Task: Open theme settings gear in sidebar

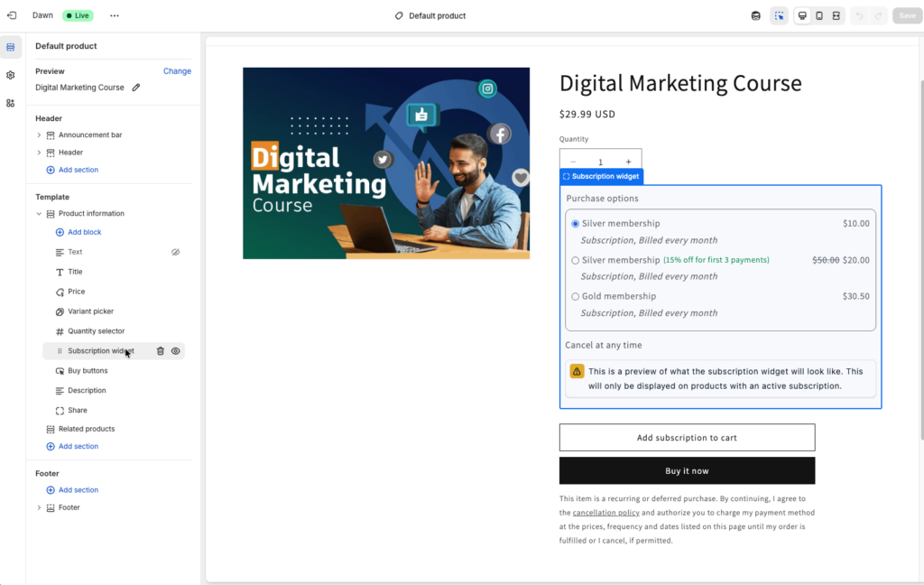Action: [11, 75]
